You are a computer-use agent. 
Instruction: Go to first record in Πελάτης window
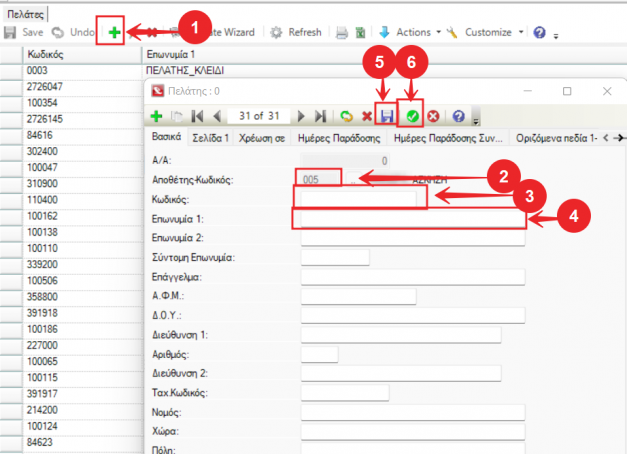pyautogui.click(x=197, y=116)
